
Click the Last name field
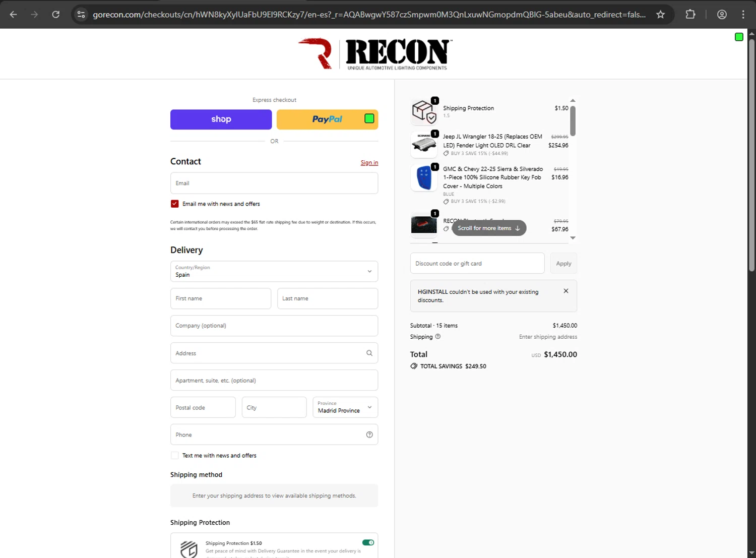coord(328,298)
